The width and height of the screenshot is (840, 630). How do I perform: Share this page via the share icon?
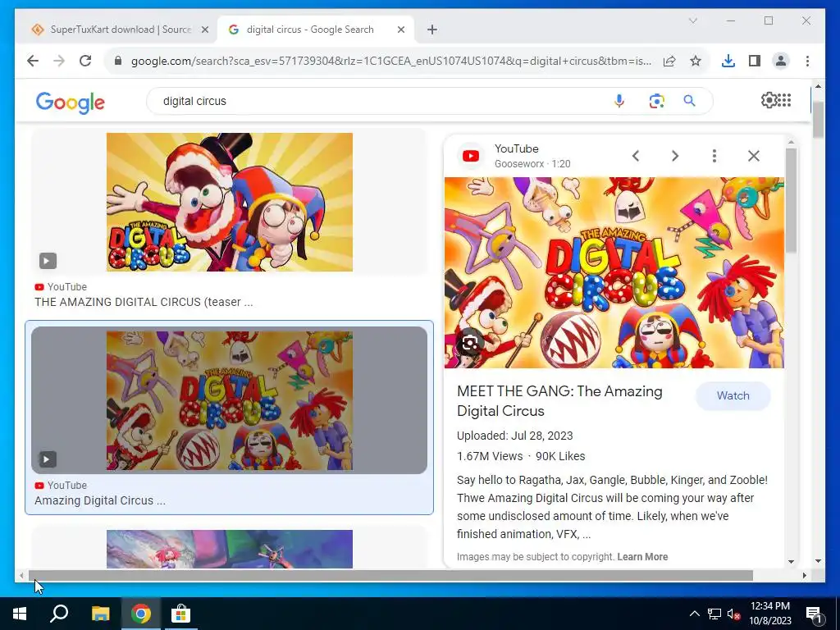(x=669, y=61)
